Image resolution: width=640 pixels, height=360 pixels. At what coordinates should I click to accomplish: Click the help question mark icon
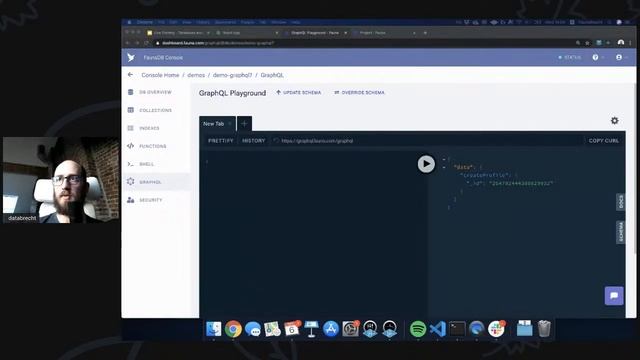(x=595, y=58)
